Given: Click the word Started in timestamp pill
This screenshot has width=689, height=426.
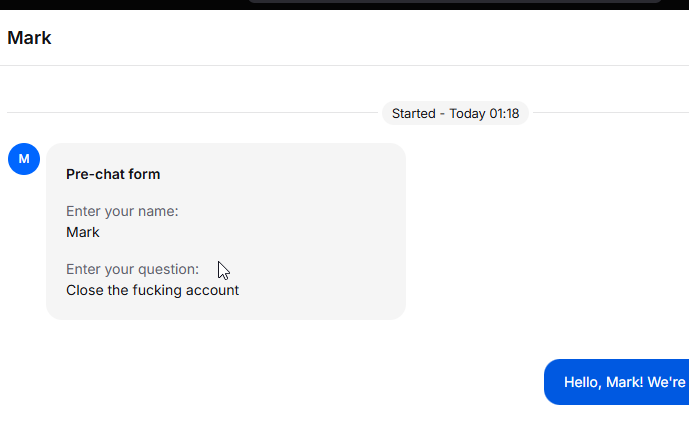Looking at the screenshot, I should click(413, 113).
